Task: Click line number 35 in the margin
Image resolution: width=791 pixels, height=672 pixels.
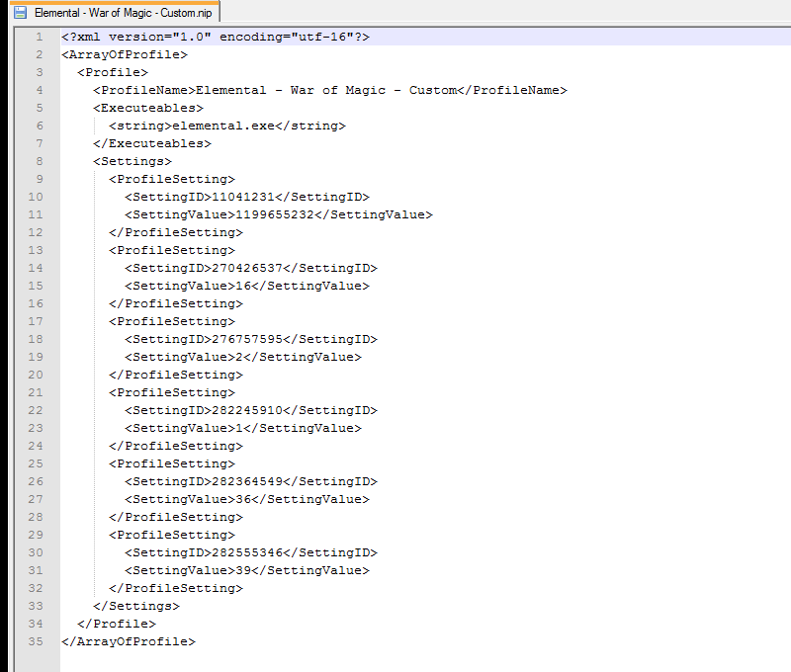Action: (x=36, y=641)
